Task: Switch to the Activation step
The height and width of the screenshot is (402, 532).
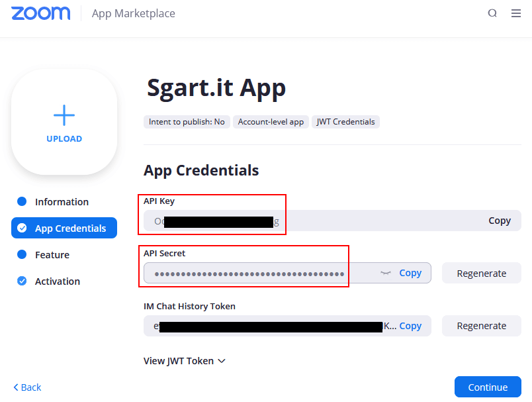Action: 49,281
